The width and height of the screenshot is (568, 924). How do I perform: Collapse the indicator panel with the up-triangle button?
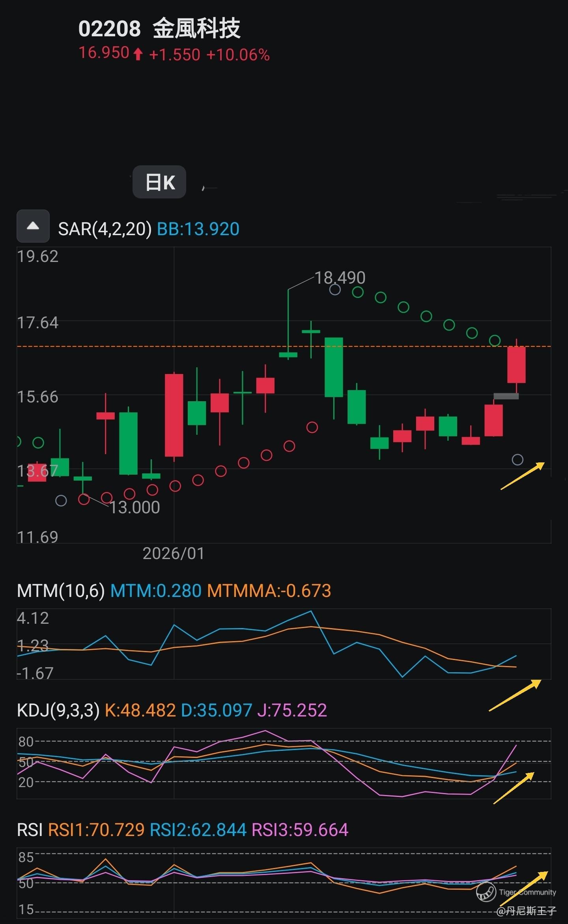[x=33, y=226]
